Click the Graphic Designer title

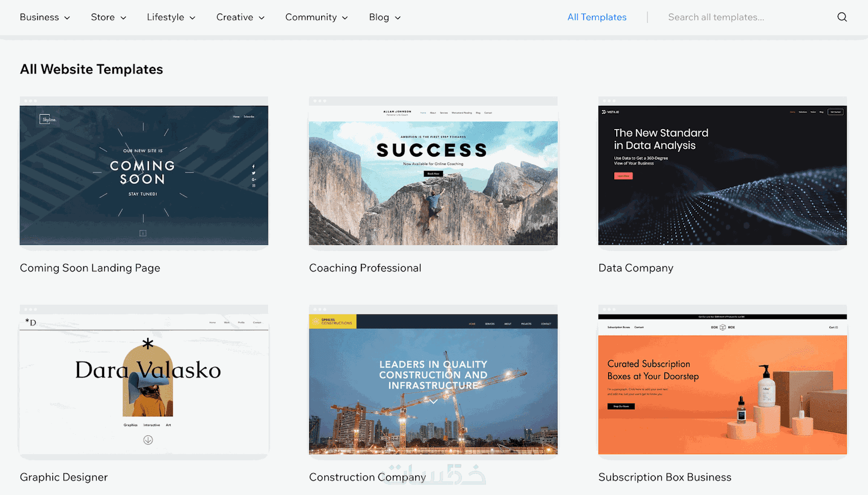64,477
